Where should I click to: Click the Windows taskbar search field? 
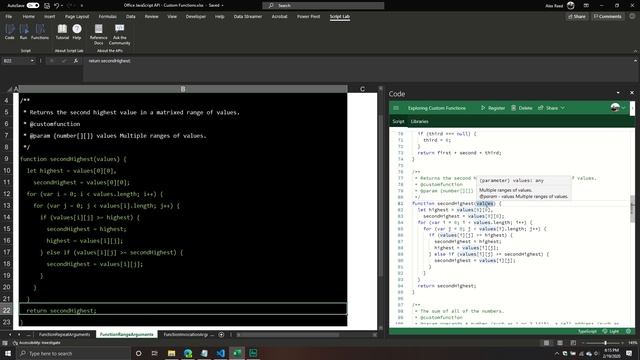[73, 353]
